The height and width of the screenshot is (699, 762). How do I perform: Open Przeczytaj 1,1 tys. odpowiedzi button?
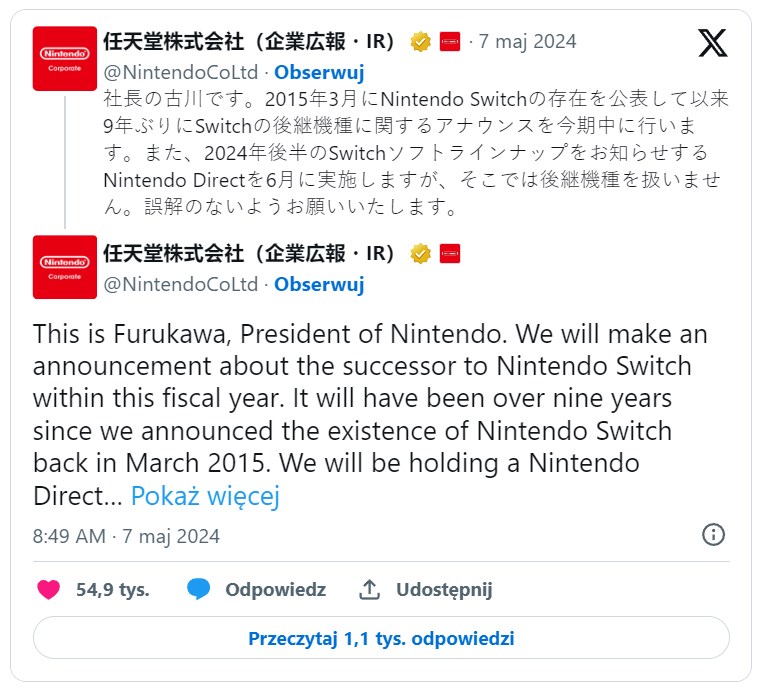point(381,638)
